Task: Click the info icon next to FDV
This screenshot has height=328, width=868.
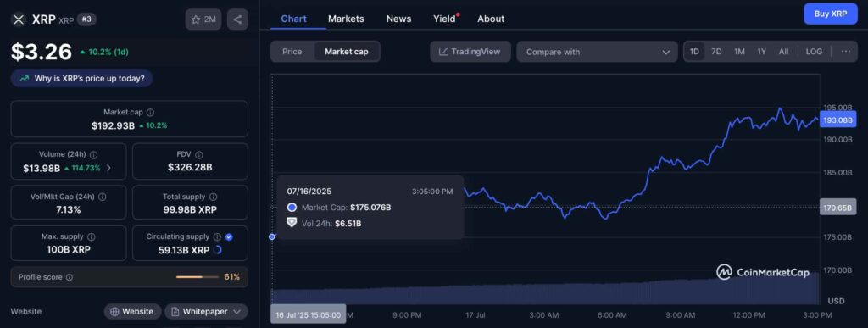Action: 199,155
